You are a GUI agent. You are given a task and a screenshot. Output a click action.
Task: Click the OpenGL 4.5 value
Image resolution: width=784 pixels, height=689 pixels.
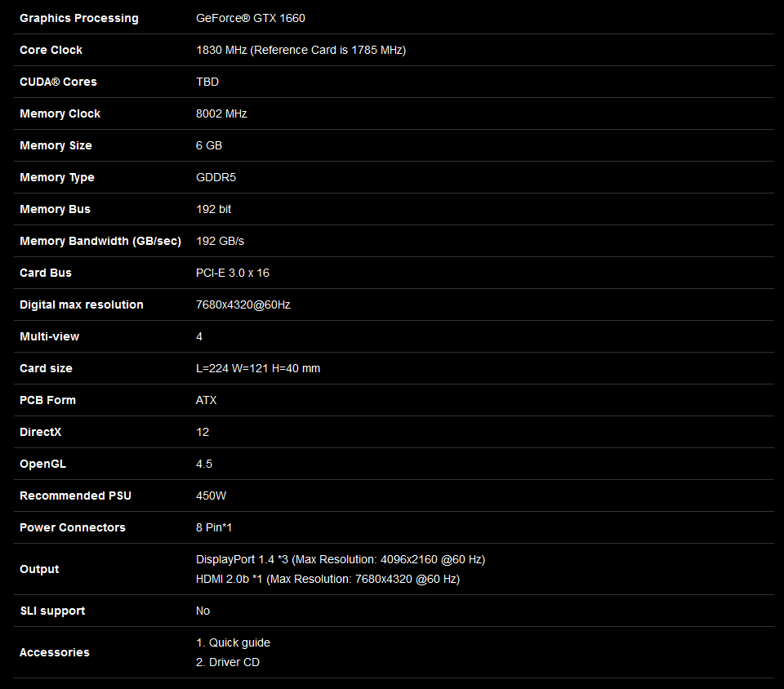204,464
